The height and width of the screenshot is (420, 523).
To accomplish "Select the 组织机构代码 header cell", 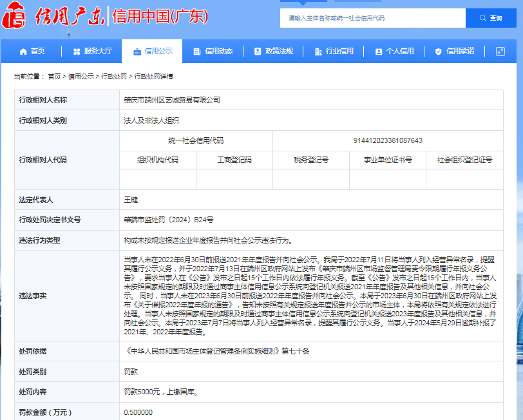I will (158, 160).
